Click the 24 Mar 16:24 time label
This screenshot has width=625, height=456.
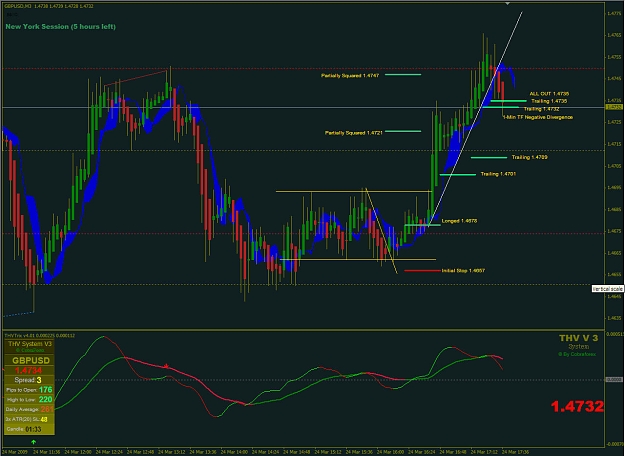point(422,452)
